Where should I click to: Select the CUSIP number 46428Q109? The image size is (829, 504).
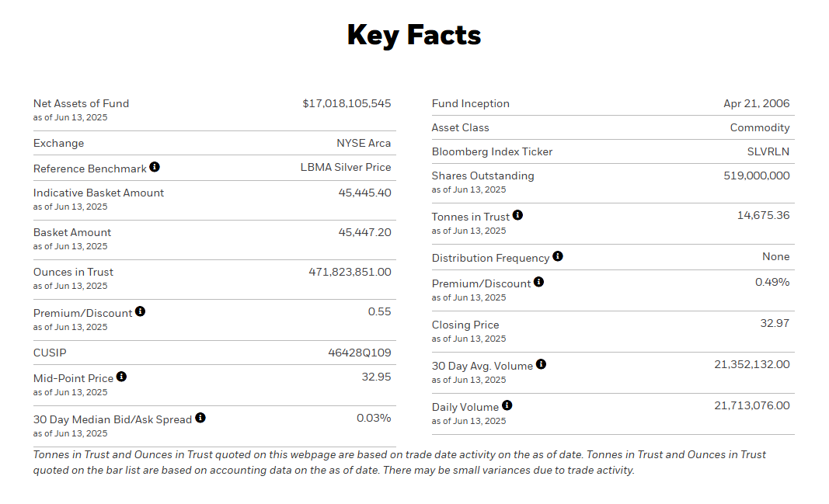(359, 353)
